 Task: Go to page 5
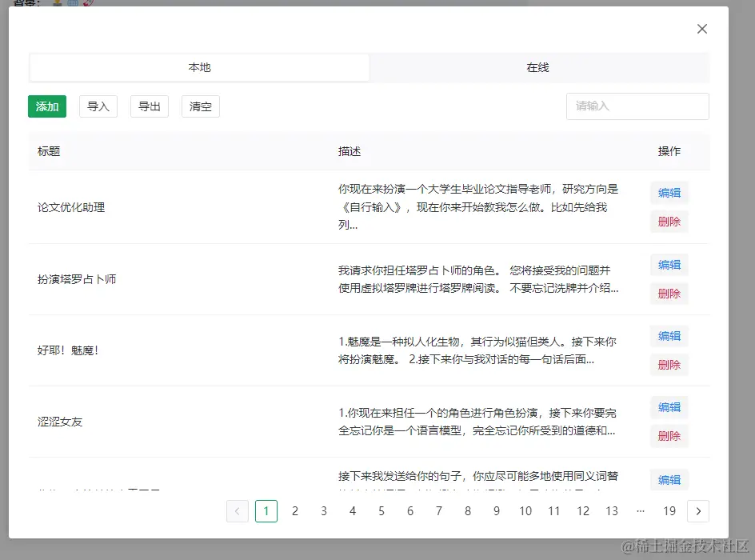point(381,511)
